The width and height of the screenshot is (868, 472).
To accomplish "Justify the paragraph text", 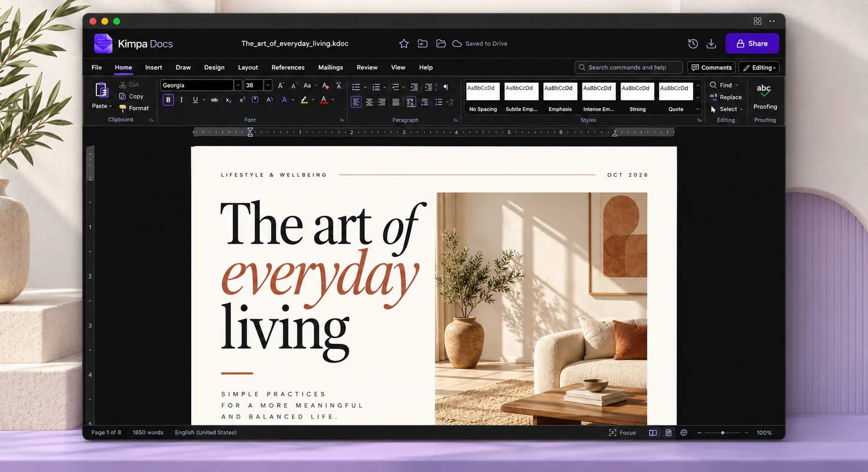I will 396,102.
